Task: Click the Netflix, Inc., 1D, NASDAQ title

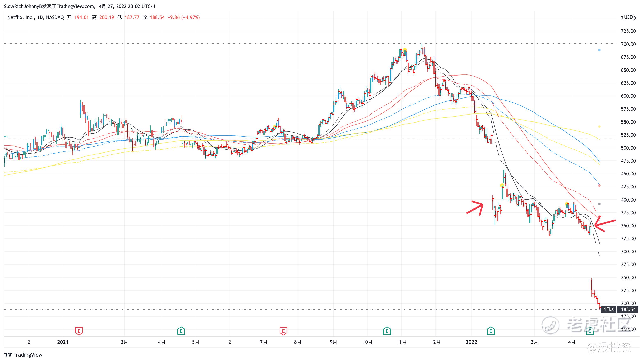Action: [x=36, y=17]
